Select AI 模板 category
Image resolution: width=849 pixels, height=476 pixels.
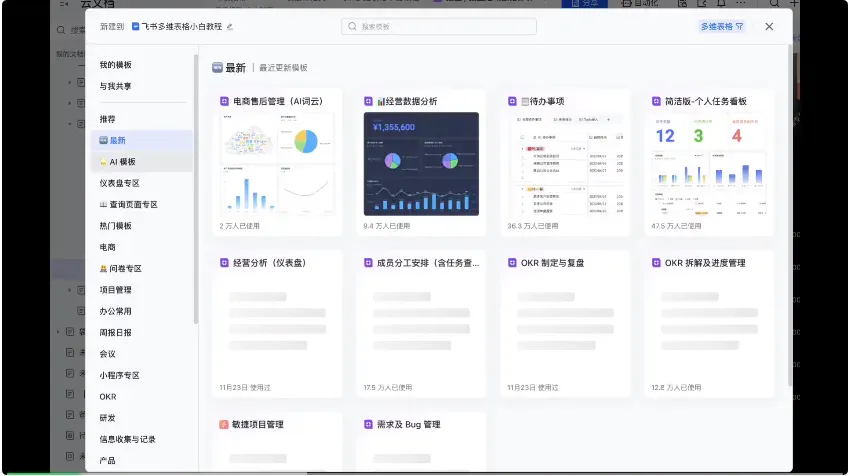click(x=142, y=162)
